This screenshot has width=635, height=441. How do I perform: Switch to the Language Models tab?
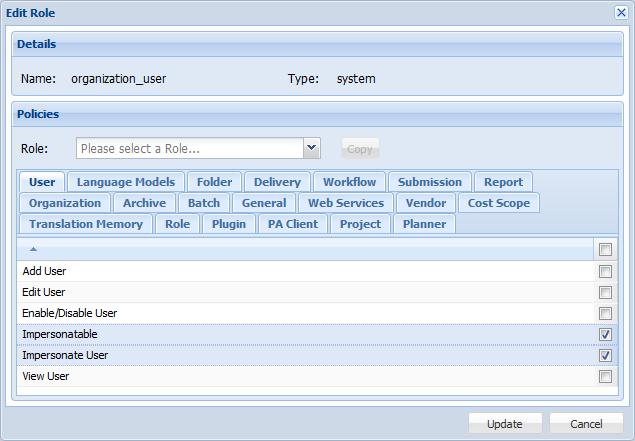coord(126,182)
